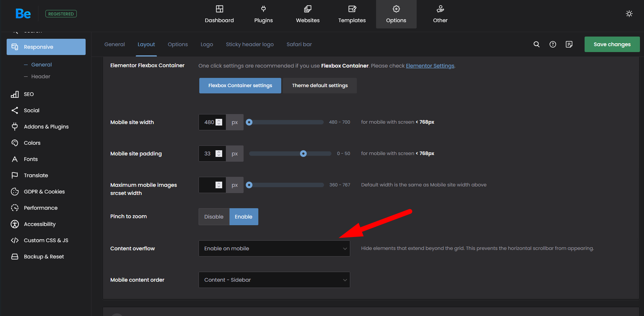Click the Performance gauge icon
Screen dimensions: 644x316
15,208
